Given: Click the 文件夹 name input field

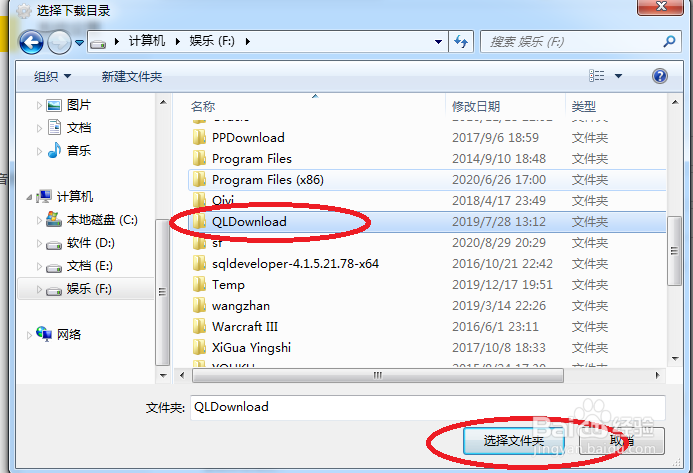Looking at the screenshot, I should coord(428,407).
